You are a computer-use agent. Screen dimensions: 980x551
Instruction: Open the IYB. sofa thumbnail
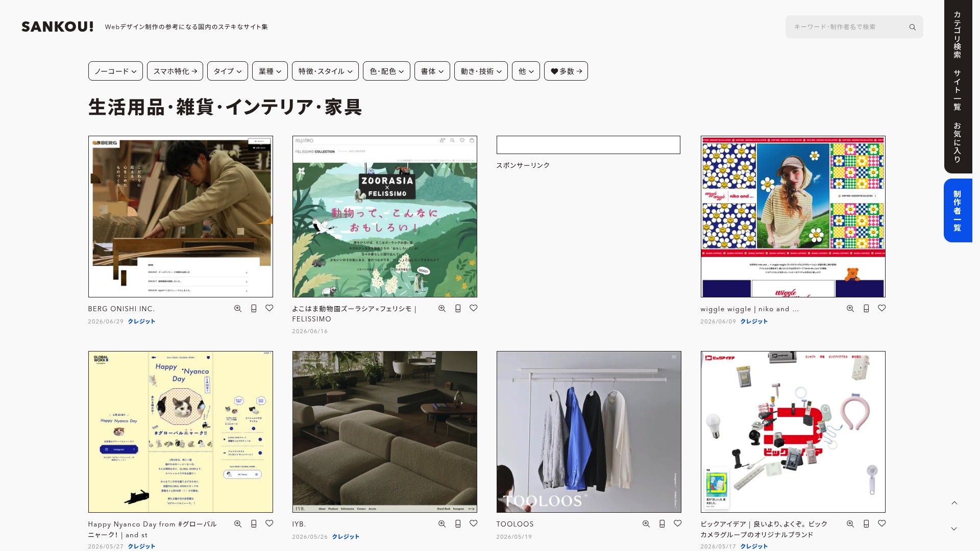tap(385, 432)
